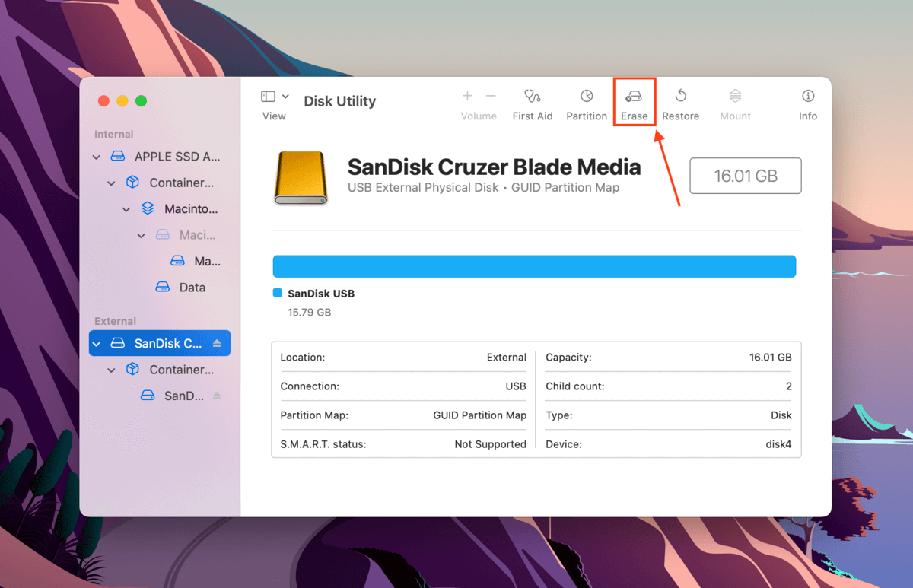Collapse the Macinto... volume group
913x588 pixels.
[x=126, y=208]
